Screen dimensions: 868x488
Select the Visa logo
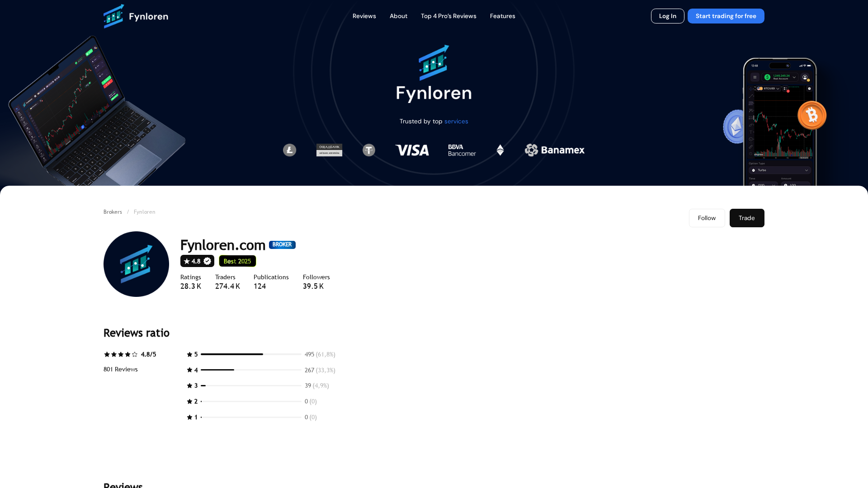coord(411,150)
